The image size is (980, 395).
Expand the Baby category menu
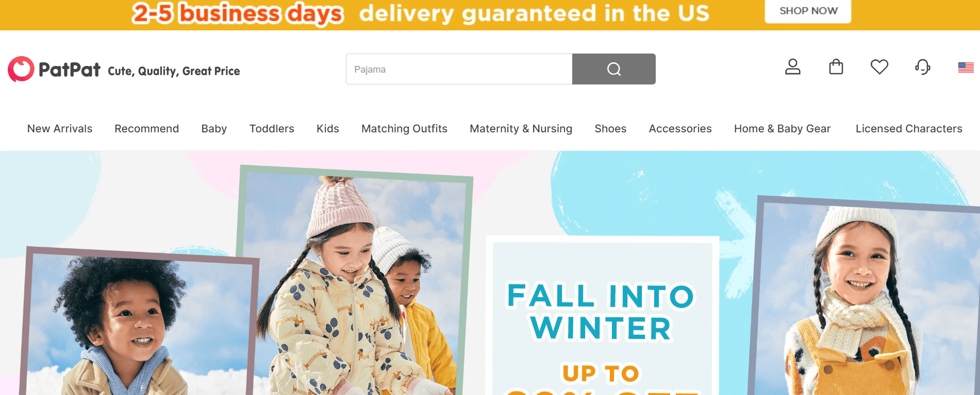214,129
